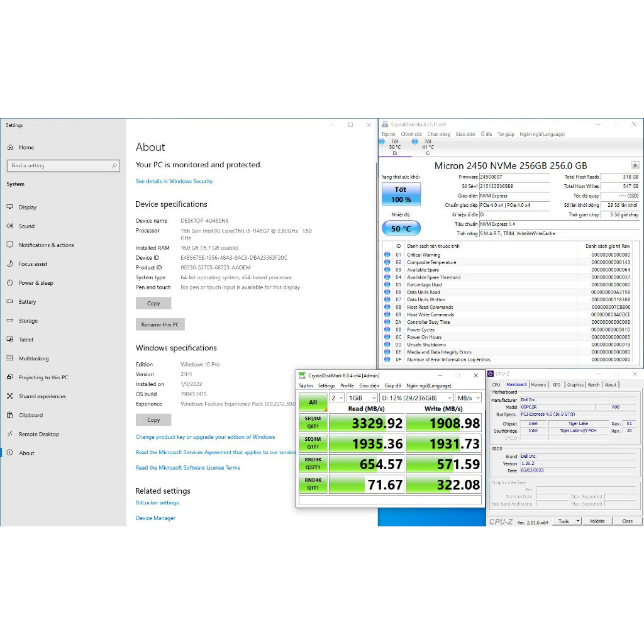Start all benchmarks with the All button
644x644 pixels.
[313, 402]
